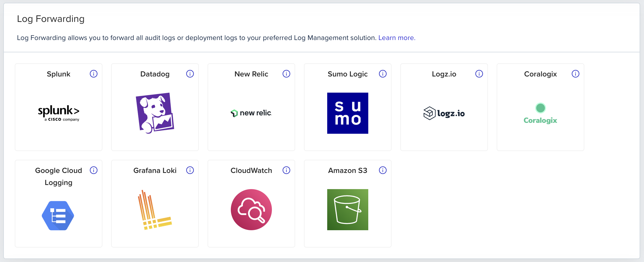Viewport: 644px width, 262px height.
Task: Select the New Relic card title
Action: (251, 74)
